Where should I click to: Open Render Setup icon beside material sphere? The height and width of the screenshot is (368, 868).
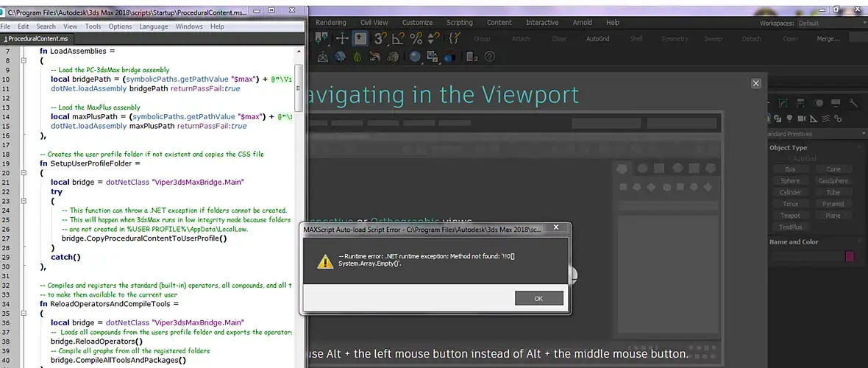tap(433, 57)
